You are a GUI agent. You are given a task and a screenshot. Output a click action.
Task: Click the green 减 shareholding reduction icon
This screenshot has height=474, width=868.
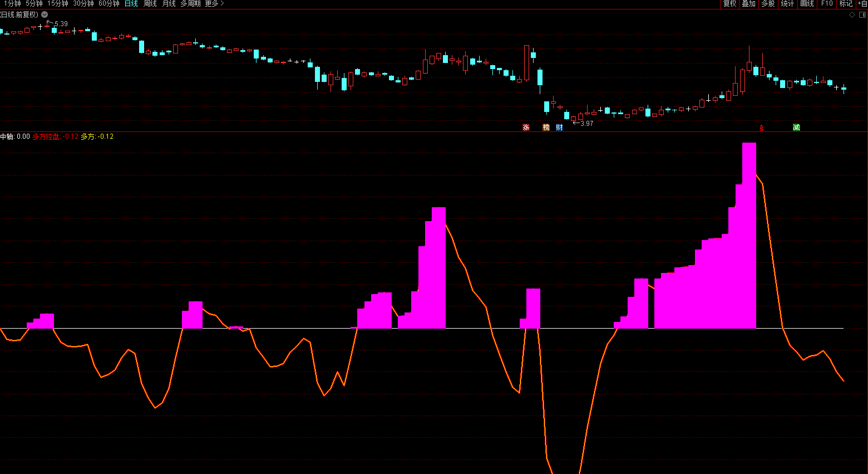pyautogui.click(x=796, y=128)
